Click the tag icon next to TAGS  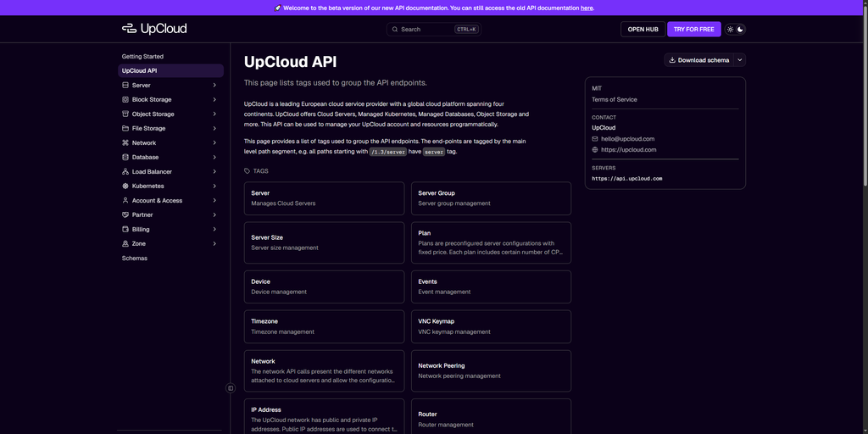[x=248, y=171]
